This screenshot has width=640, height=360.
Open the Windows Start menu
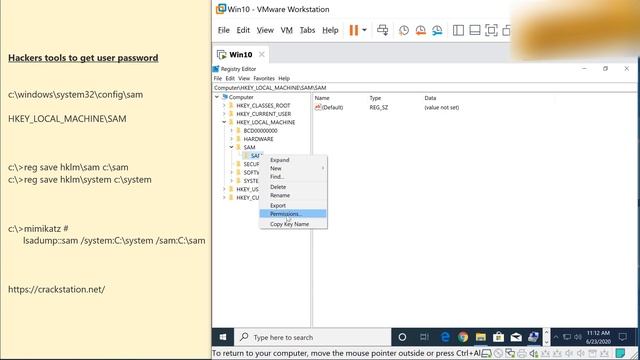[x=223, y=337]
